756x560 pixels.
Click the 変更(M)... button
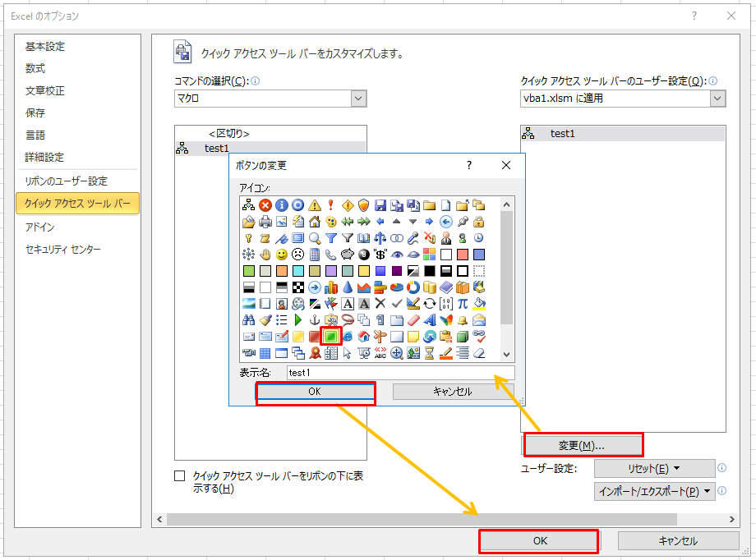[582, 446]
